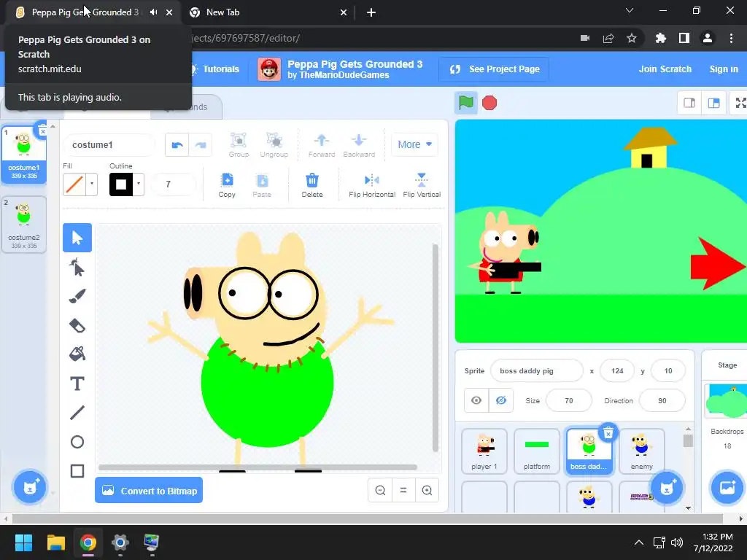
Task: Mute the Peppa Pig browser tab
Action: [x=153, y=12]
